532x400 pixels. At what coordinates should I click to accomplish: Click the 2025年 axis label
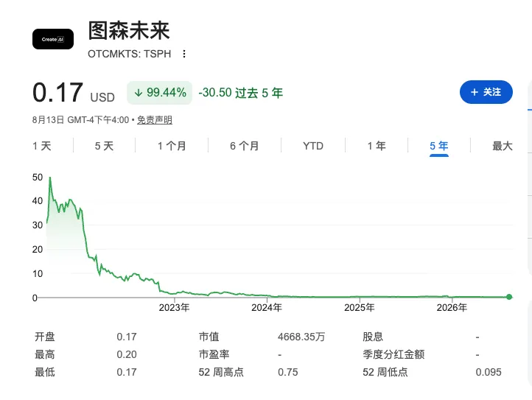(360, 307)
